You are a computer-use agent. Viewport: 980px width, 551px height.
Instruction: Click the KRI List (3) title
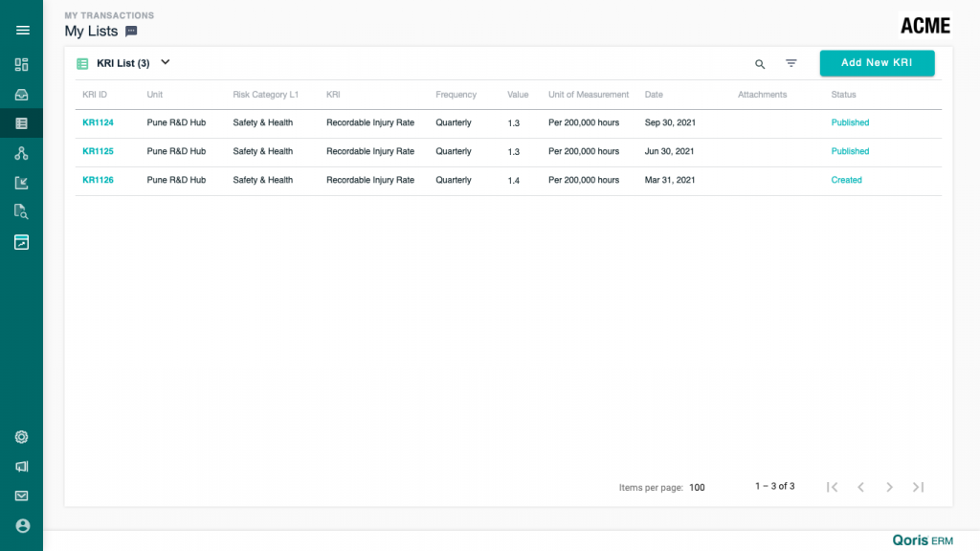pos(123,63)
